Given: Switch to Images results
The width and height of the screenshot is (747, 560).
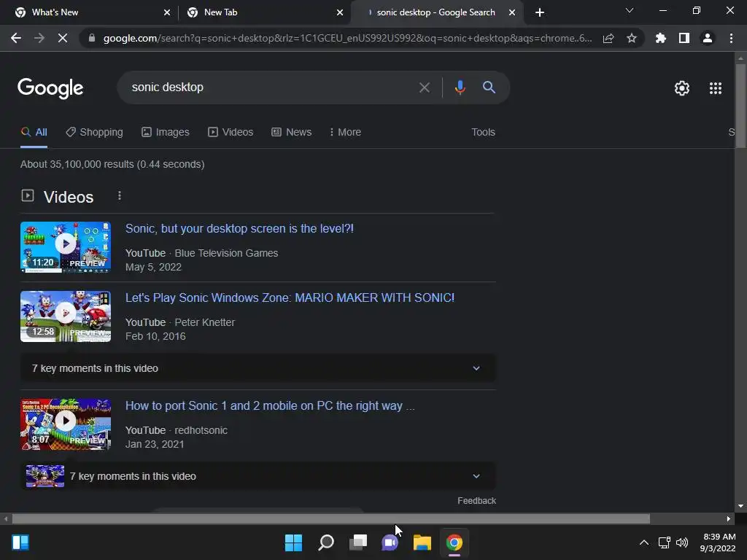Looking at the screenshot, I should point(166,133).
